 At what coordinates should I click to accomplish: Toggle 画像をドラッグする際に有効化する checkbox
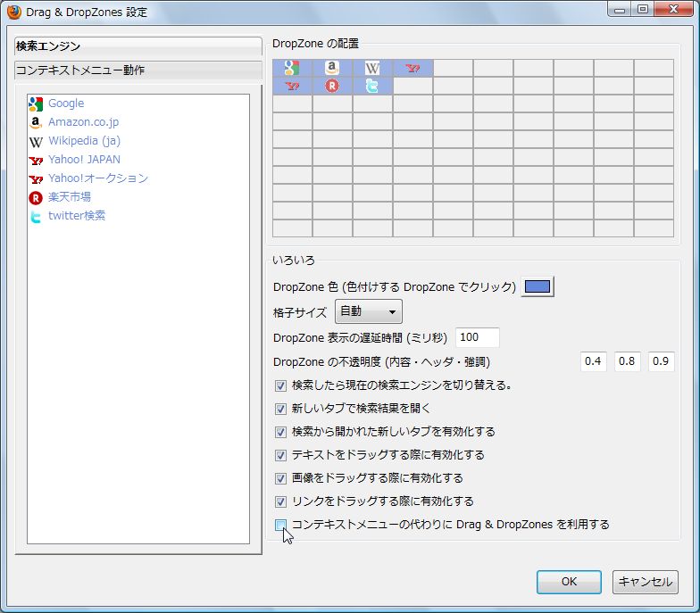[280, 478]
